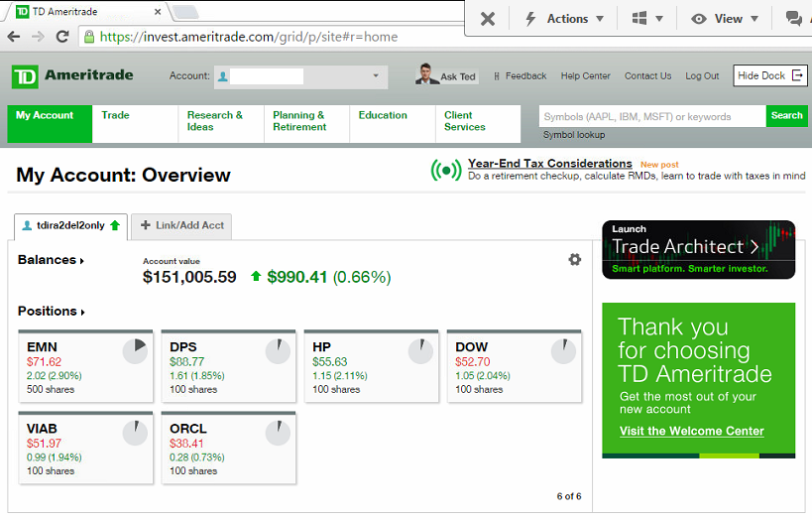Click the Ask Ted avatar

pos(425,74)
